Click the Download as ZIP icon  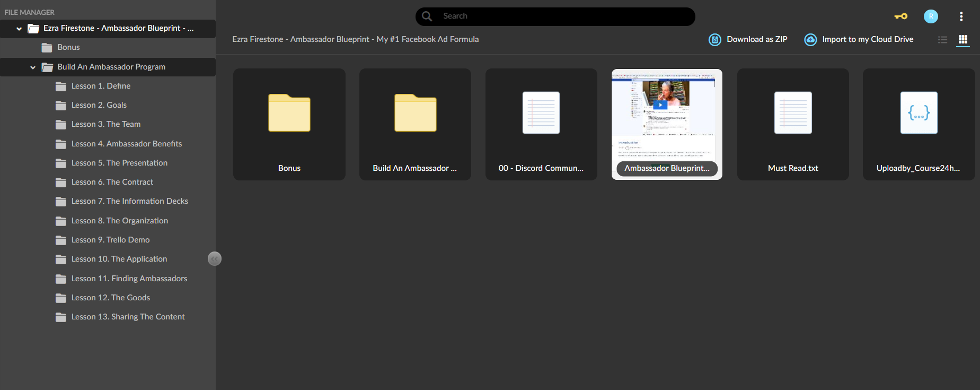click(x=715, y=40)
